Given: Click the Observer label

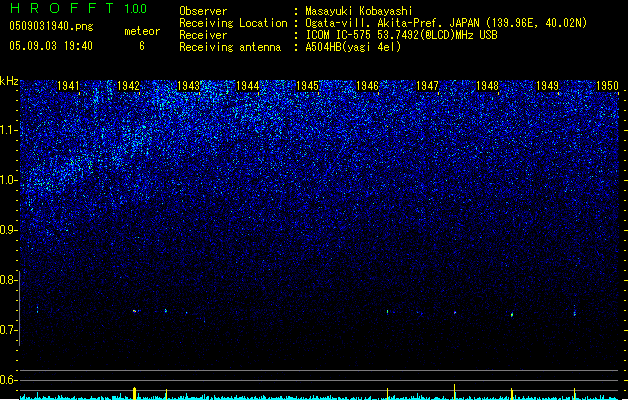Looking at the screenshot, I should coord(203,11).
